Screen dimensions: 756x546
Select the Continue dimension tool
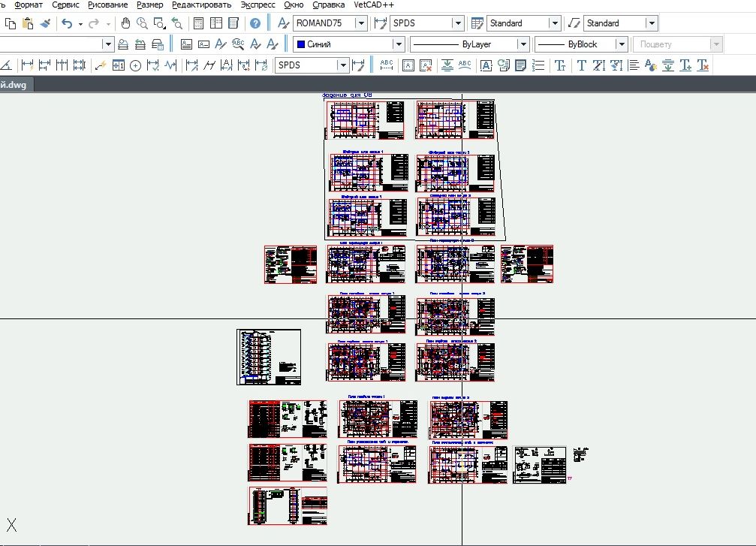(x=62, y=65)
